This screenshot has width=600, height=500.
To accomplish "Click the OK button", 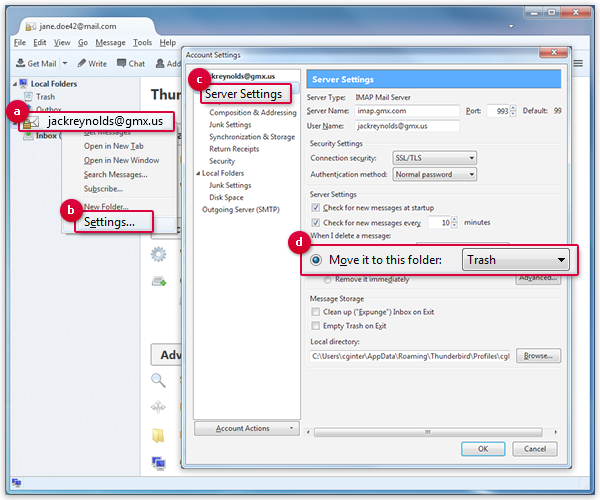I will (x=483, y=449).
